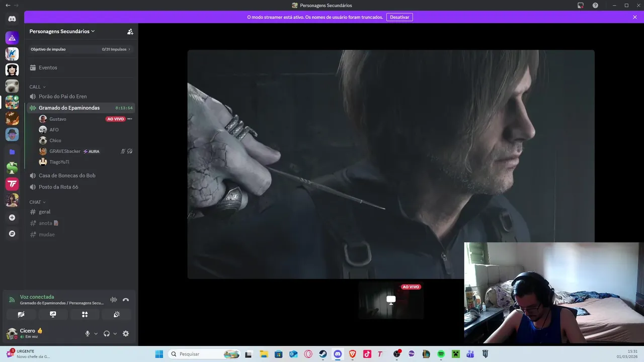Disconnect from voice with the hang-up icon
The height and width of the screenshot is (362, 644).
pyautogui.click(x=126, y=300)
